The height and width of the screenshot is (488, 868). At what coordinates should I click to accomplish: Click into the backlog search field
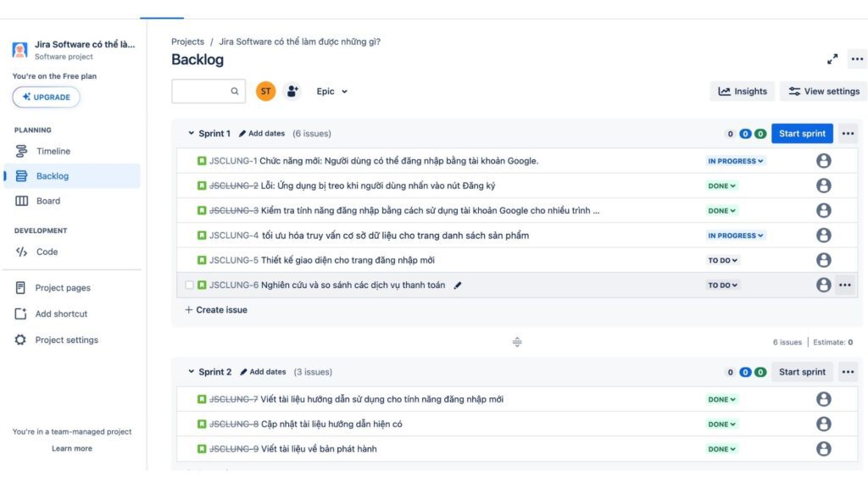coord(209,91)
